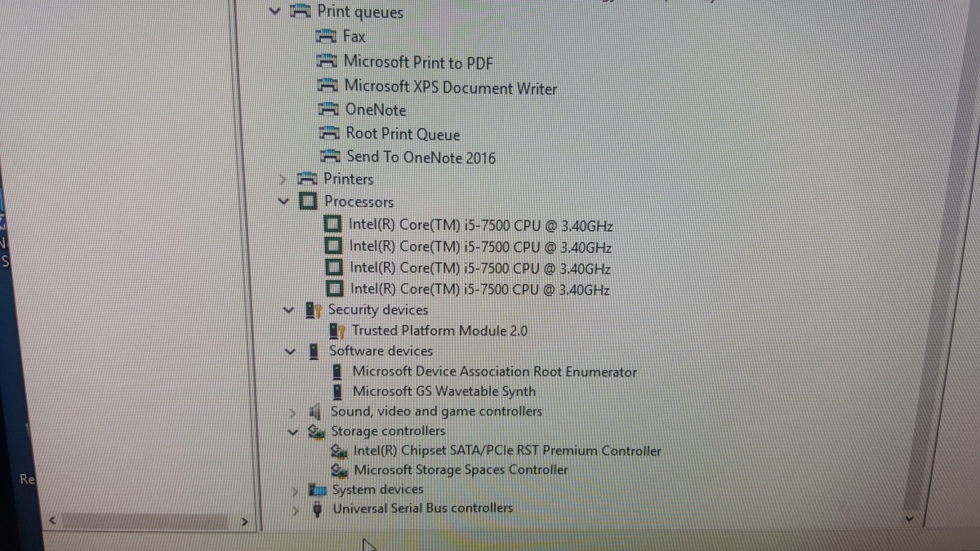The height and width of the screenshot is (551, 980).
Task: Select Universal Serial Bus controllers label
Action: tap(423, 509)
